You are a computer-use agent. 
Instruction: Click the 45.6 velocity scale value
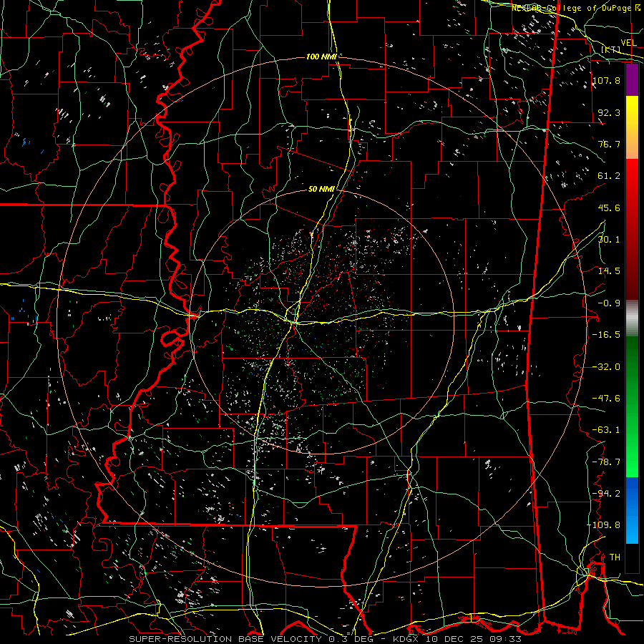click(609, 208)
